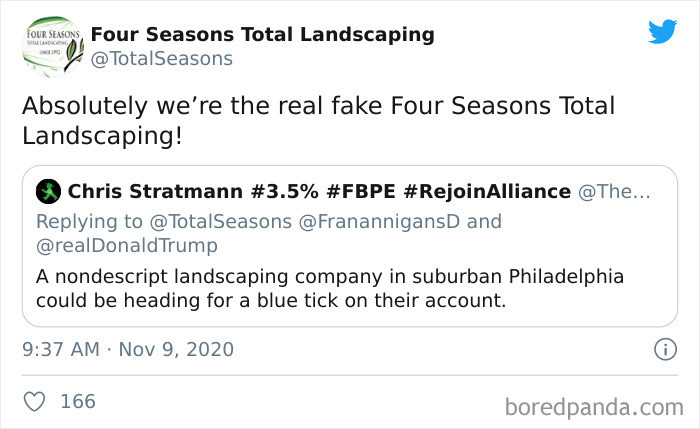Click Chris Stratmann's green figure avatar

[48, 192]
